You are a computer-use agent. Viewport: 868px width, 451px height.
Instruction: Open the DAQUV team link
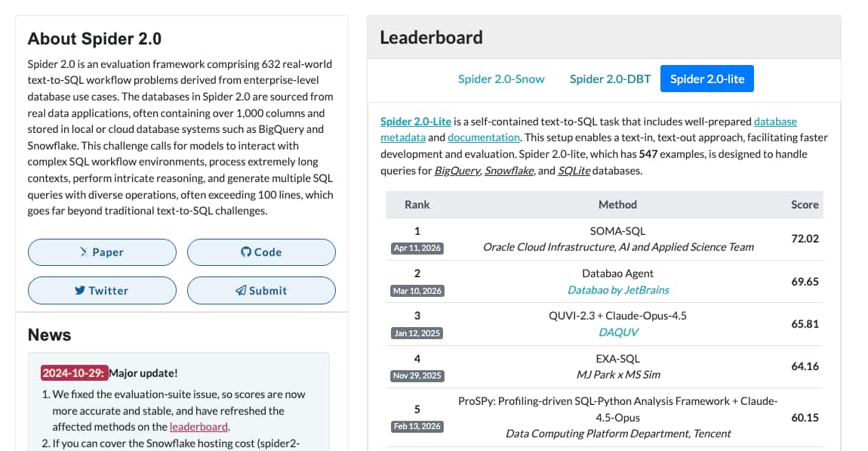pos(618,332)
